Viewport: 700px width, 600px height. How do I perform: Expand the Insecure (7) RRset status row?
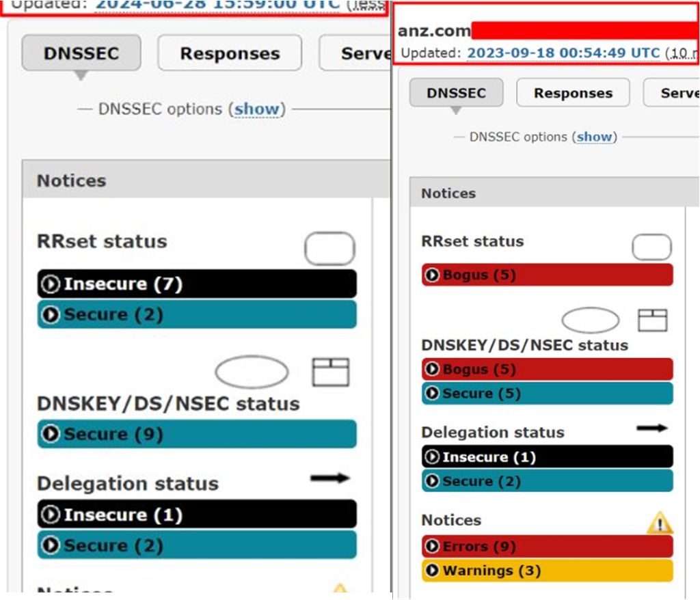(51, 284)
